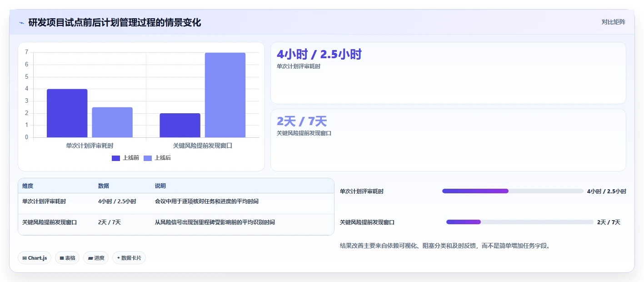
Task: Click the 对比矩阵 label in header
Action: click(613, 22)
